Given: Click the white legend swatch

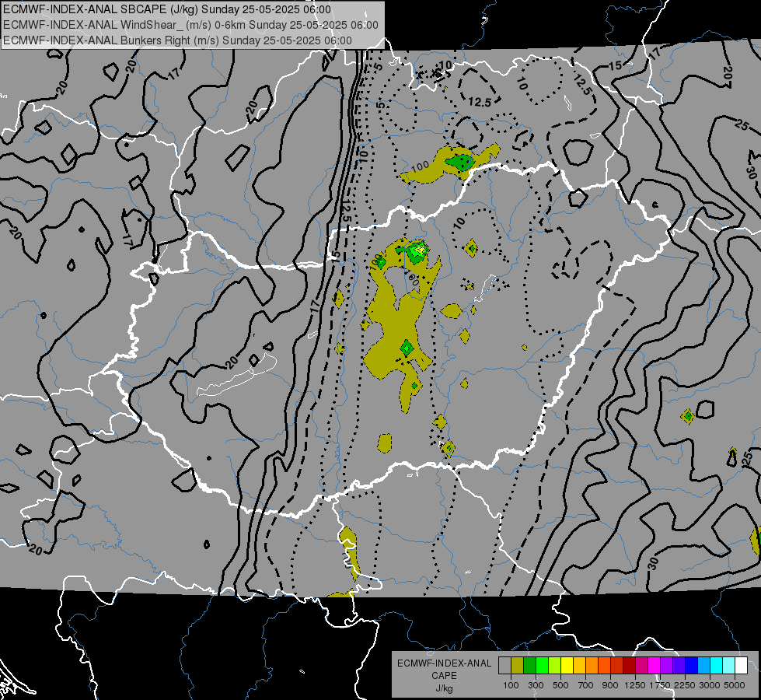Looking at the screenshot, I should [x=741, y=665].
